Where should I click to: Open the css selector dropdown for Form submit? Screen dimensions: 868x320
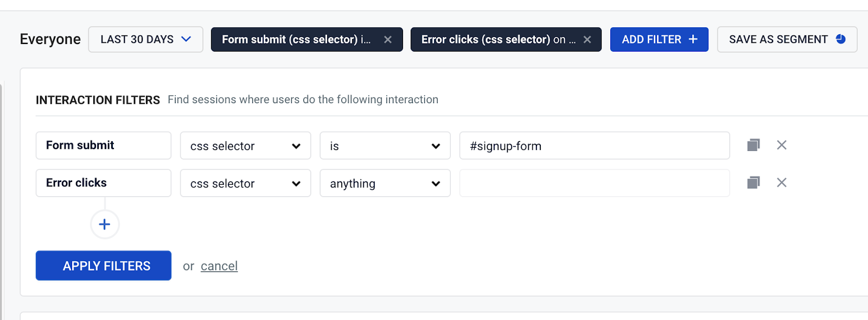click(x=245, y=146)
